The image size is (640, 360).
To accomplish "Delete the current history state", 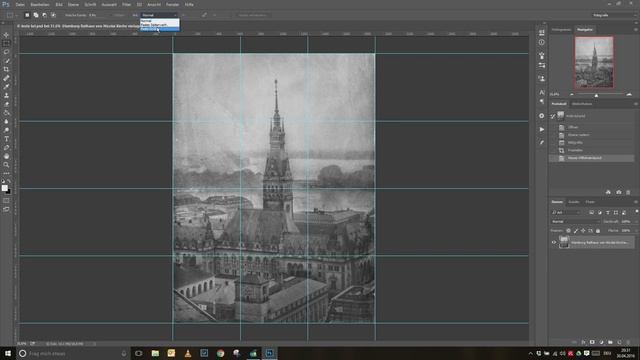I will click(628, 192).
